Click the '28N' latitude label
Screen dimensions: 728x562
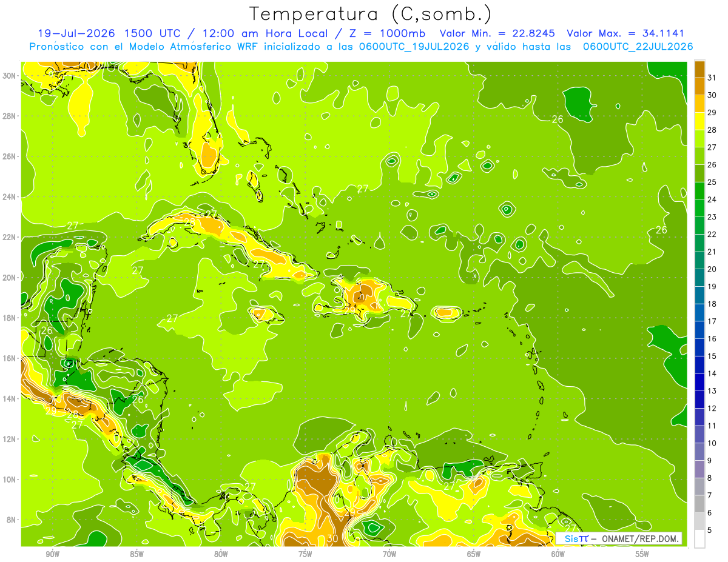coord(10,116)
